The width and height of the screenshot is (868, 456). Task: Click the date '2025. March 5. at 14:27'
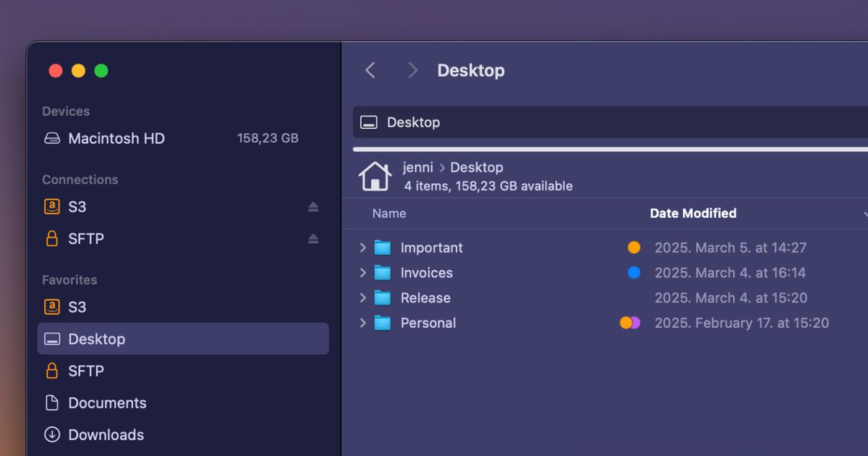coord(731,248)
